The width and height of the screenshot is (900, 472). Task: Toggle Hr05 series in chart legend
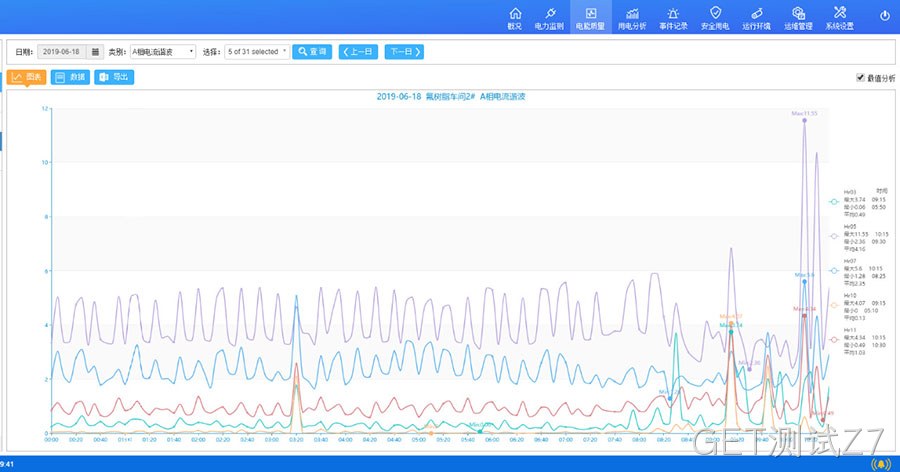point(834,236)
